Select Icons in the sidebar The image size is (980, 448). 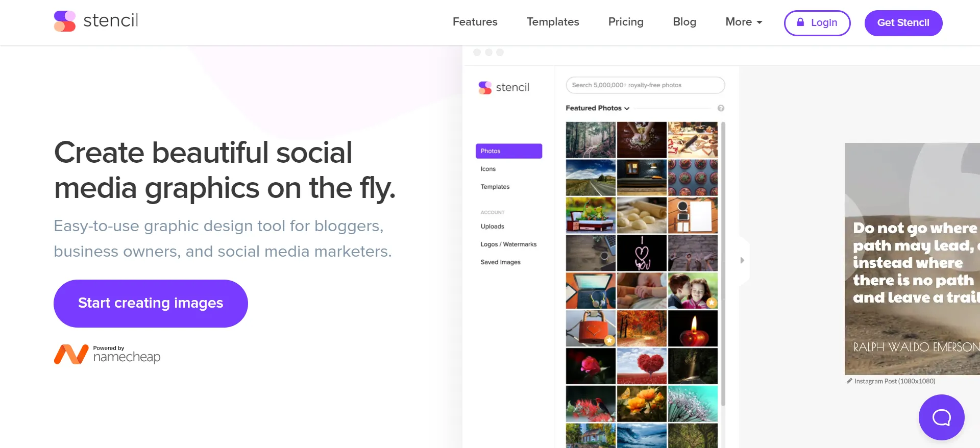488,169
